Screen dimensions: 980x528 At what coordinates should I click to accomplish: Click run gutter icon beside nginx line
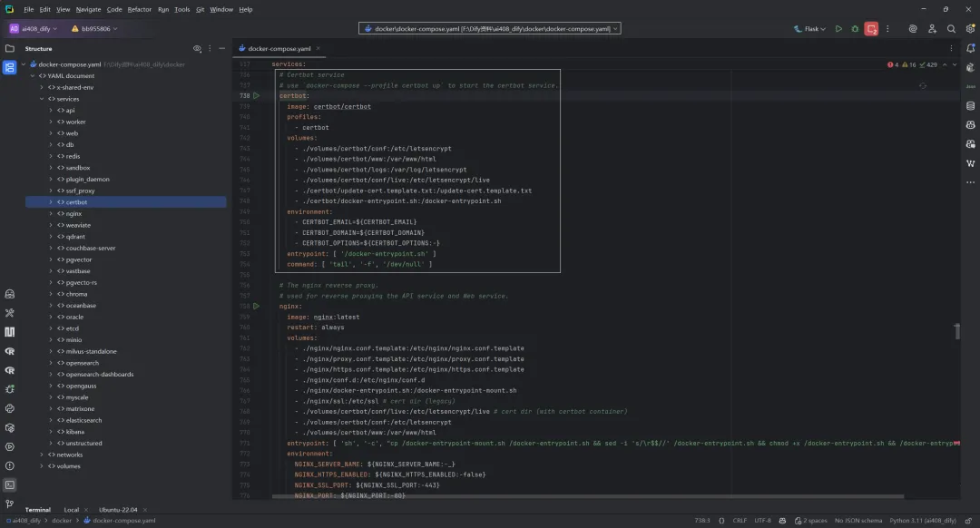pyautogui.click(x=256, y=306)
